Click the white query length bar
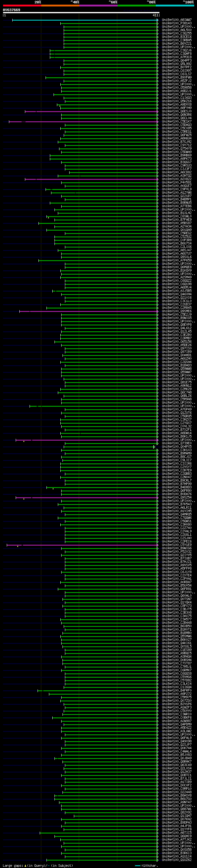This screenshot has width=197, height=868. coord(81,13)
